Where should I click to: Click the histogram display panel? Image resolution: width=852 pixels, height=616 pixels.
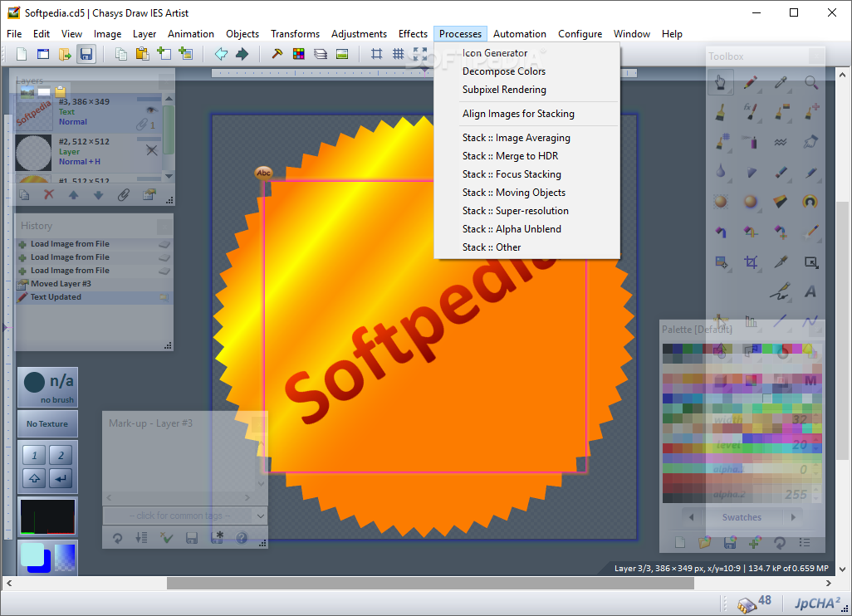[x=48, y=516]
